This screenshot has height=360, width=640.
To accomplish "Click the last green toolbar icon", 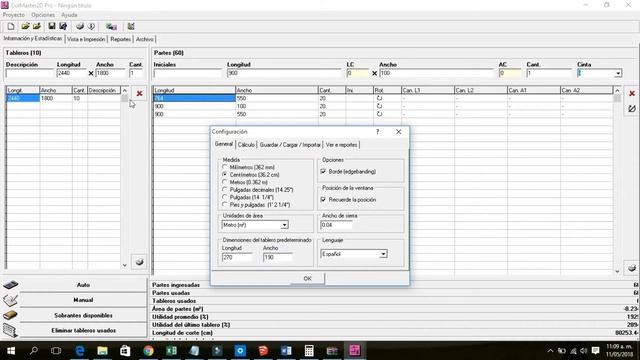I will pos(131,27).
